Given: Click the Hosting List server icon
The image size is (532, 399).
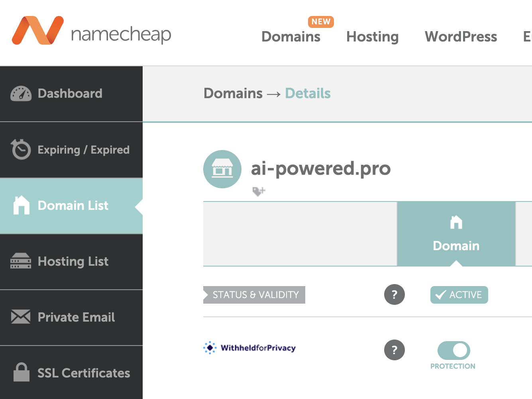Looking at the screenshot, I should (x=21, y=261).
